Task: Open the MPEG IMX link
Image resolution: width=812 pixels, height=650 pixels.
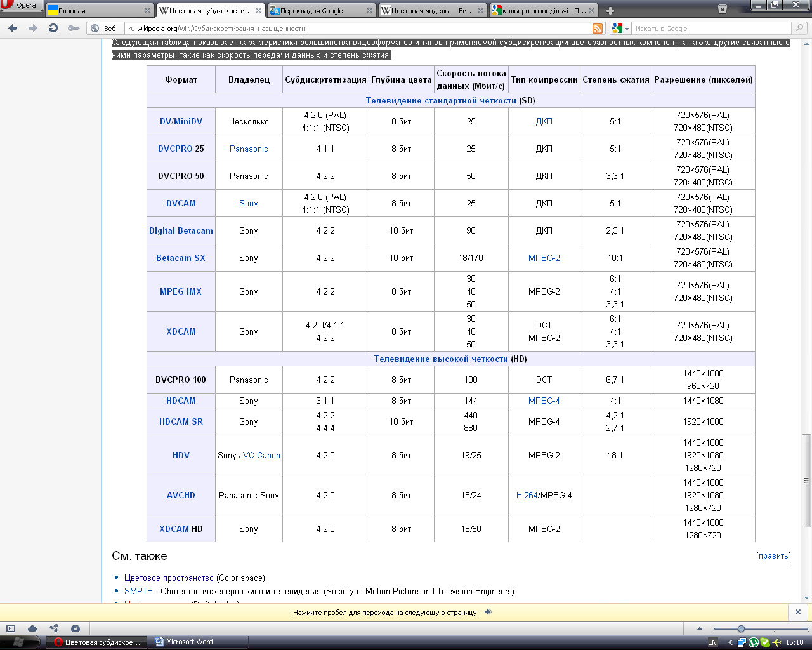Action: (181, 291)
